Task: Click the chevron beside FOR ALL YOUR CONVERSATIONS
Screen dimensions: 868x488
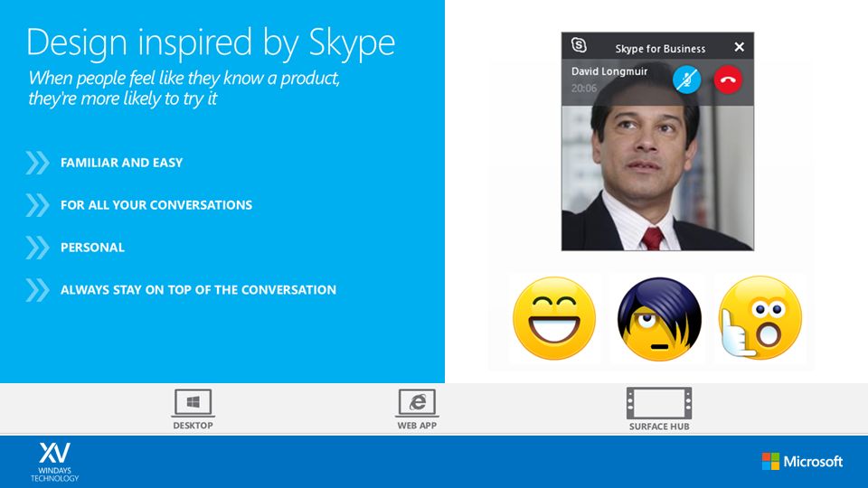Action: click(38, 205)
